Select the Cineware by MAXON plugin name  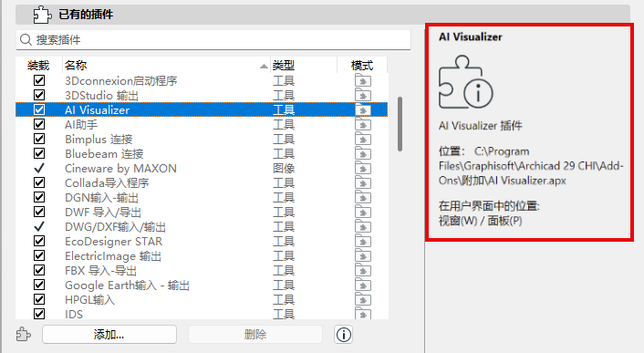120,168
